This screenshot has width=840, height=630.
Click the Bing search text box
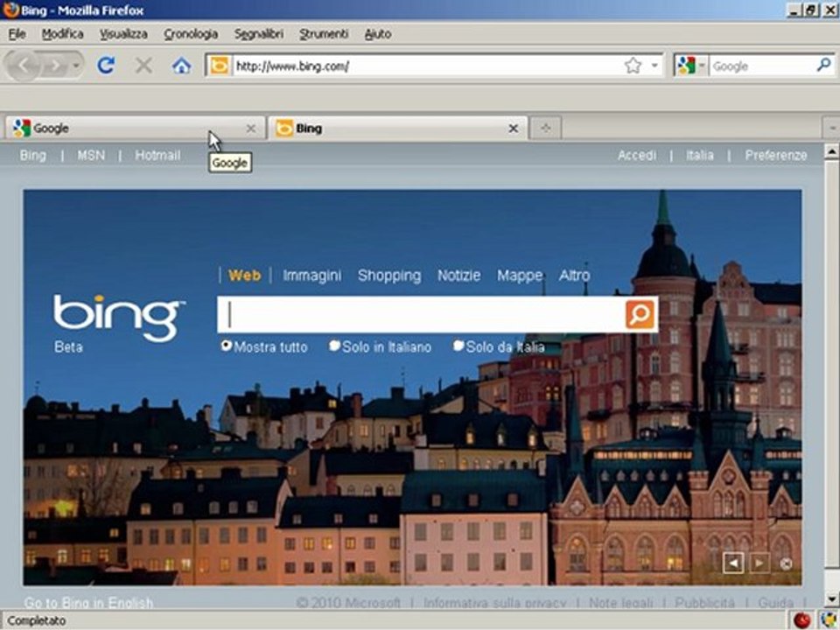(x=422, y=314)
